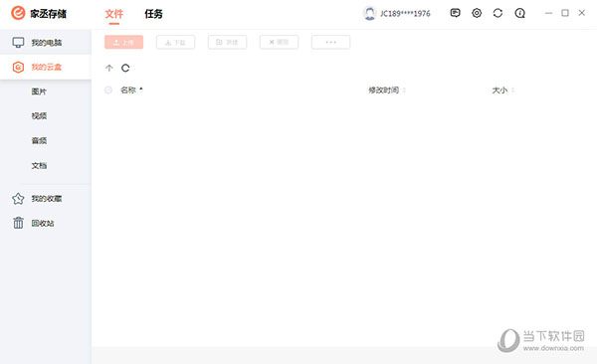The image size is (597, 364).
Task: Click the 家丞存储 logo icon
Action: [x=18, y=13]
